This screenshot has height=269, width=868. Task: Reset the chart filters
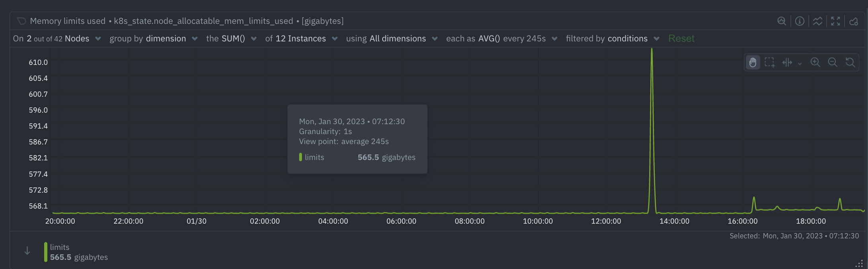pos(681,39)
